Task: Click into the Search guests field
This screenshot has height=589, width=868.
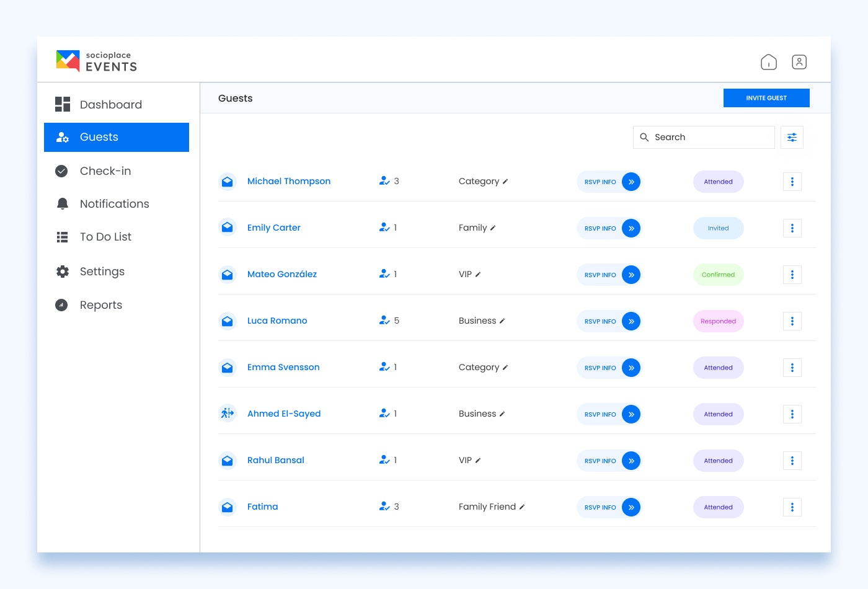Action: (704, 138)
